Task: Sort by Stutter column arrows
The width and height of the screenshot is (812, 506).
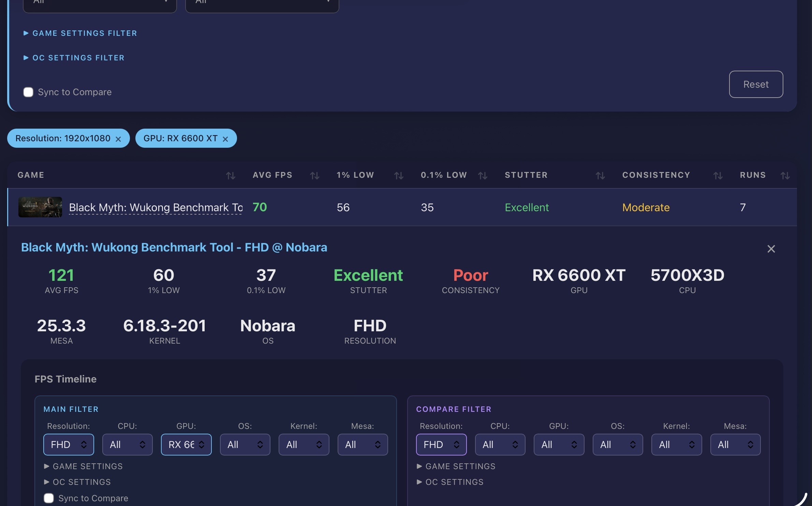Action: click(x=600, y=176)
